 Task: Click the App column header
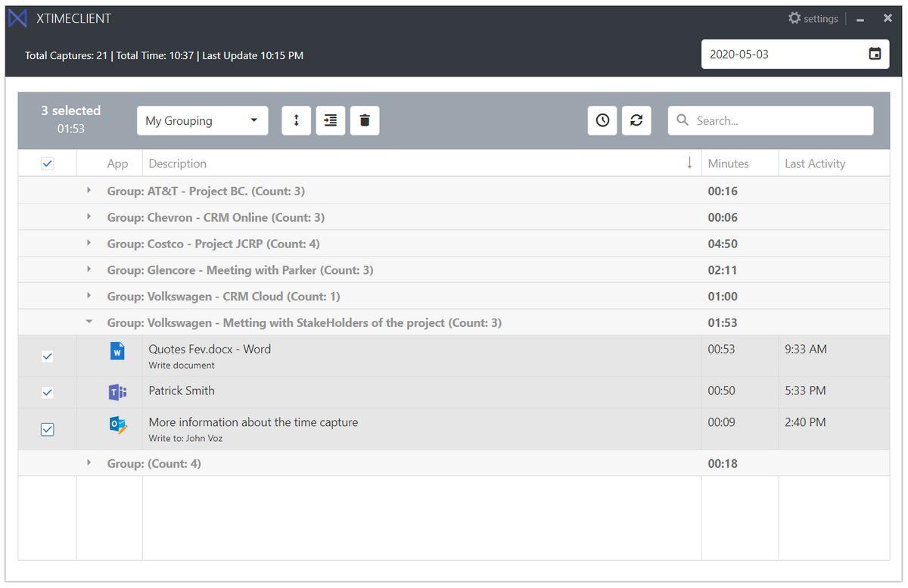[x=117, y=163]
